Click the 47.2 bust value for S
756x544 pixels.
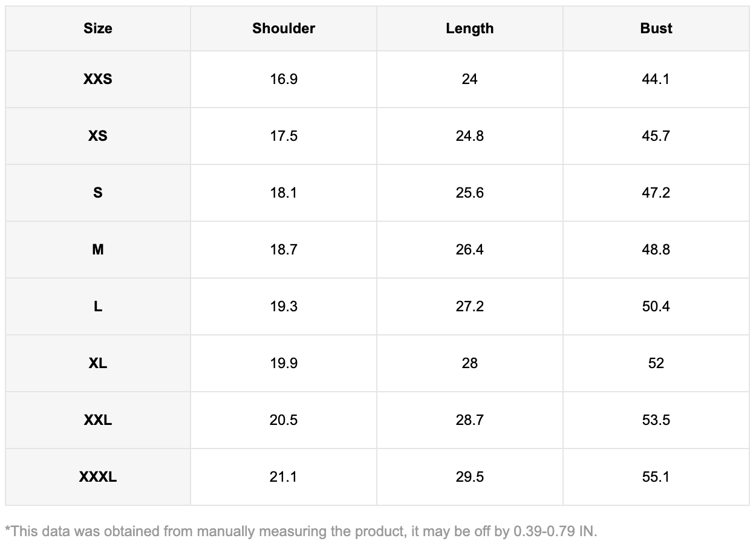(x=656, y=193)
